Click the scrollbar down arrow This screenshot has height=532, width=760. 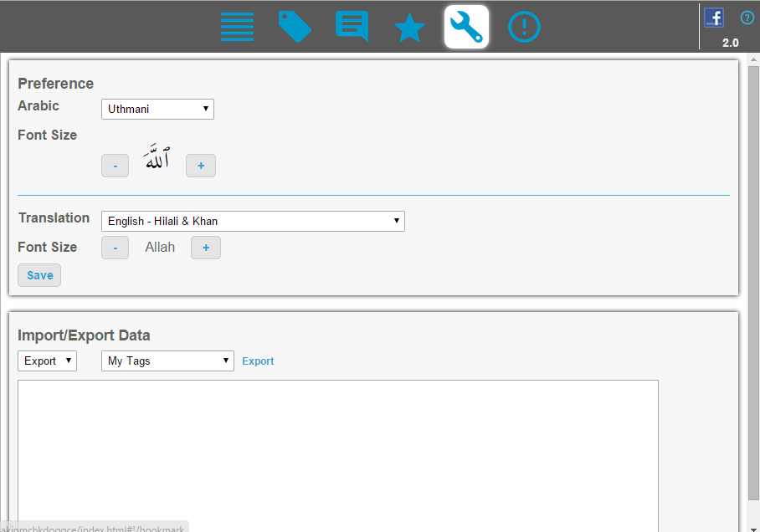tap(753, 529)
